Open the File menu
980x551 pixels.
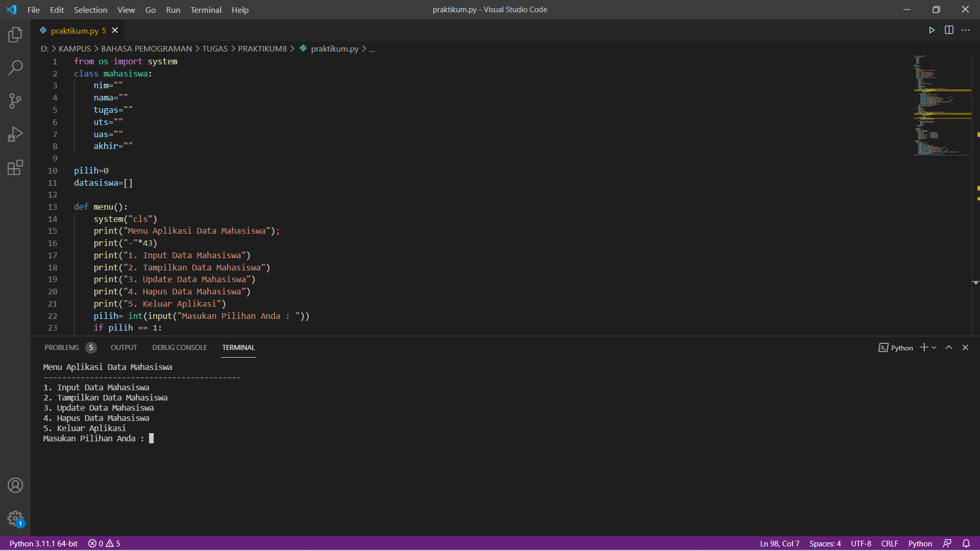point(34,10)
